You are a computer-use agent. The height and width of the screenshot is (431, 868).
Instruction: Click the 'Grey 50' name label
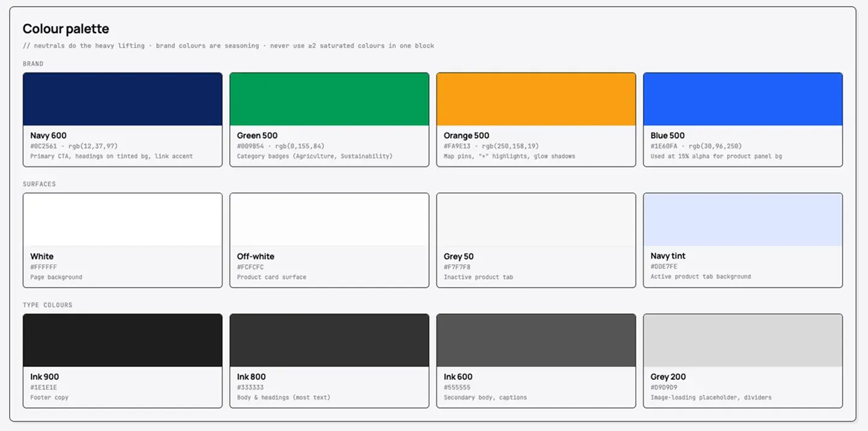pyautogui.click(x=459, y=256)
